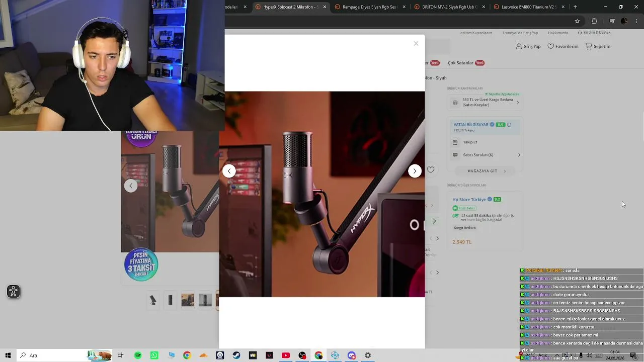Expand the chevron beside the seller offer card
This screenshot has height=362, width=644.
click(434, 221)
